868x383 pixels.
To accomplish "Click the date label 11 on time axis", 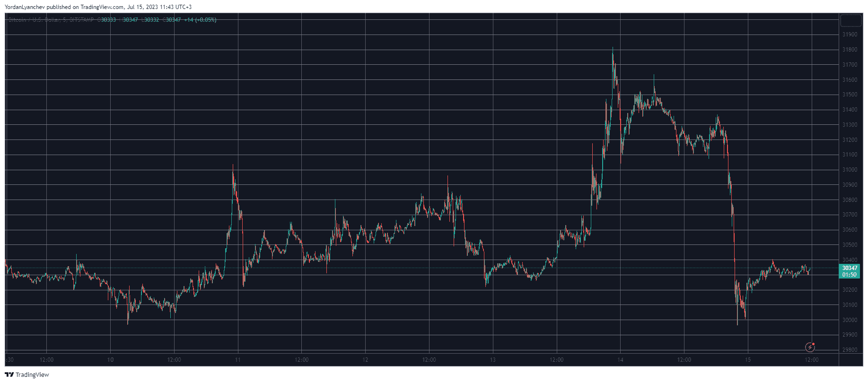I will click(x=237, y=360).
